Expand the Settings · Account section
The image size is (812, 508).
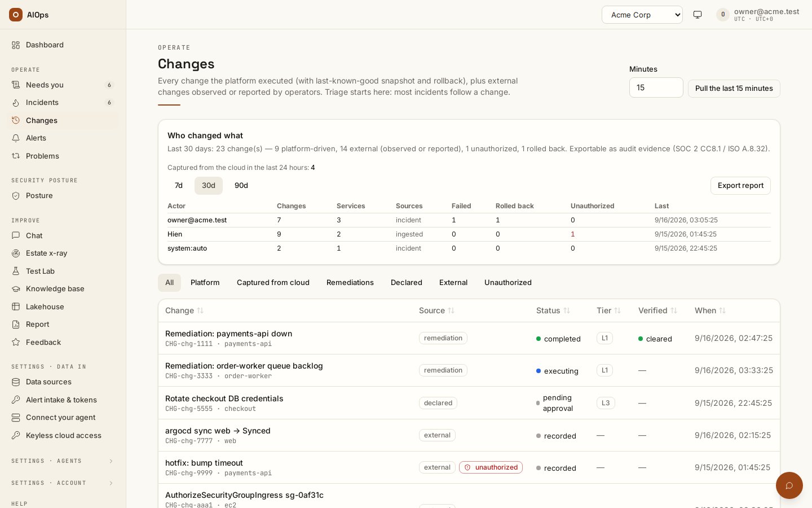pyautogui.click(x=63, y=483)
